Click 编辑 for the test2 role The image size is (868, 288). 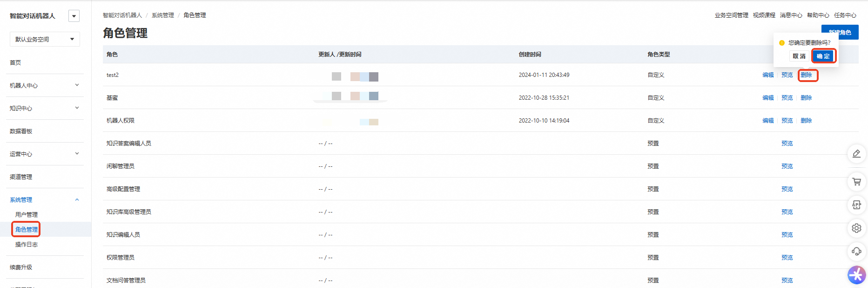(768, 75)
